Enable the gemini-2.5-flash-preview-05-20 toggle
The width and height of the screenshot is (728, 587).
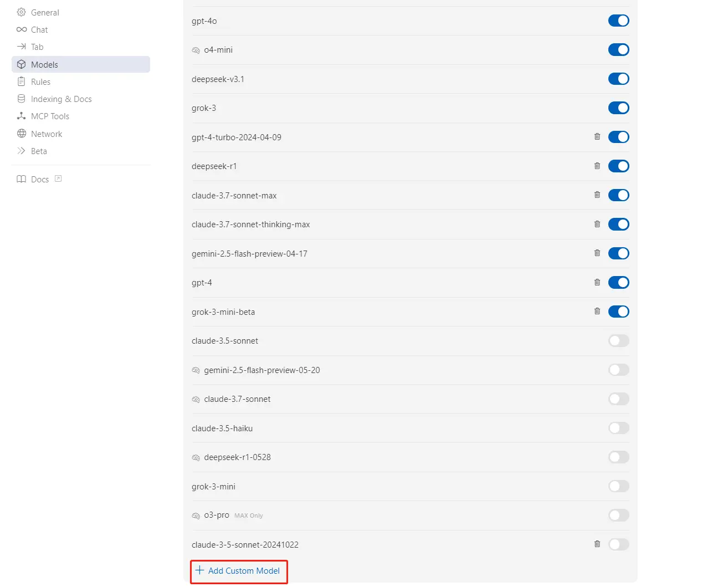pyautogui.click(x=619, y=370)
